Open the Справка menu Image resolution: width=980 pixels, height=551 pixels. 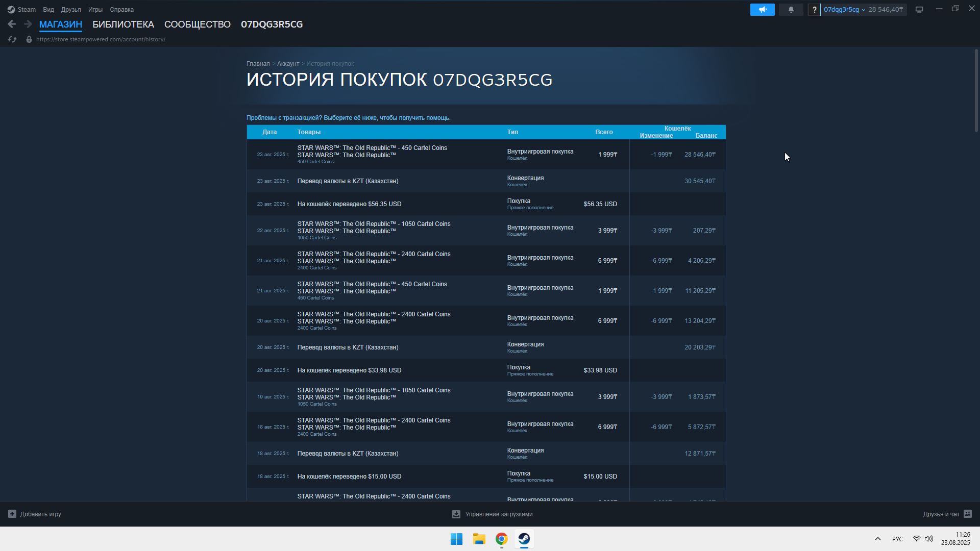click(122, 10)
